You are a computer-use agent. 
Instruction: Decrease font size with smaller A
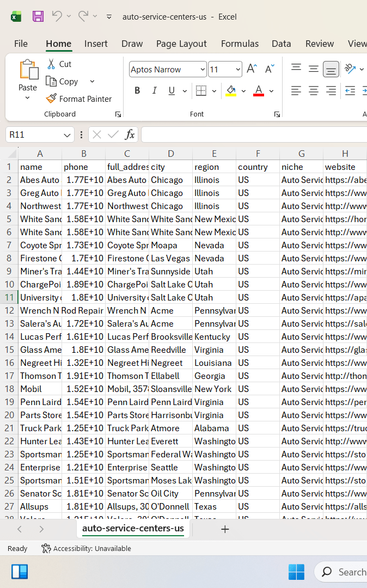tap(270, 69)
